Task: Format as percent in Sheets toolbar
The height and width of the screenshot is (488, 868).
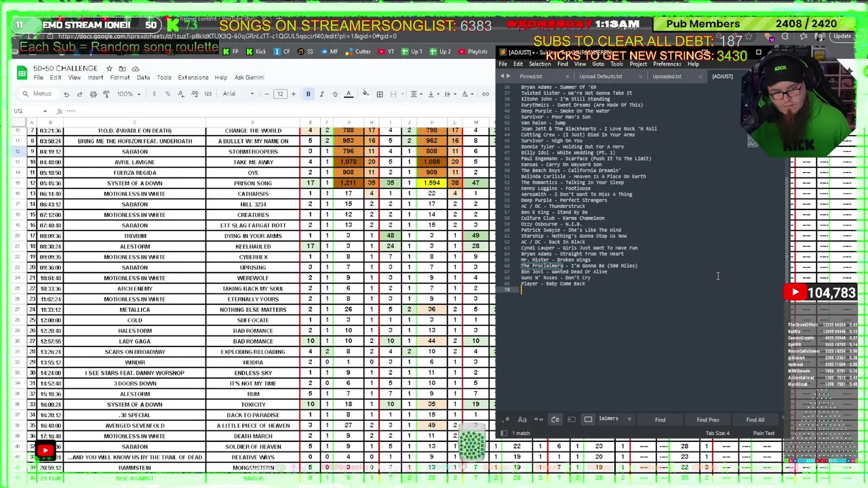Action: tap(167, 94)
